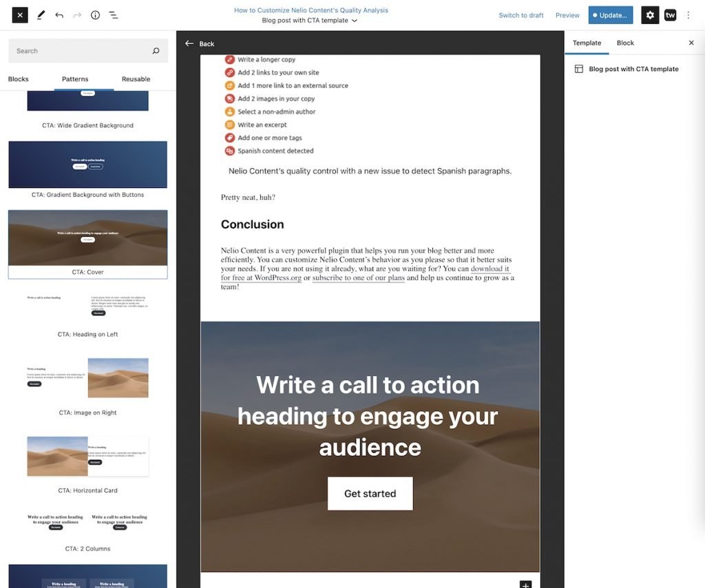Click the back arrow icon

coord(189,43)
